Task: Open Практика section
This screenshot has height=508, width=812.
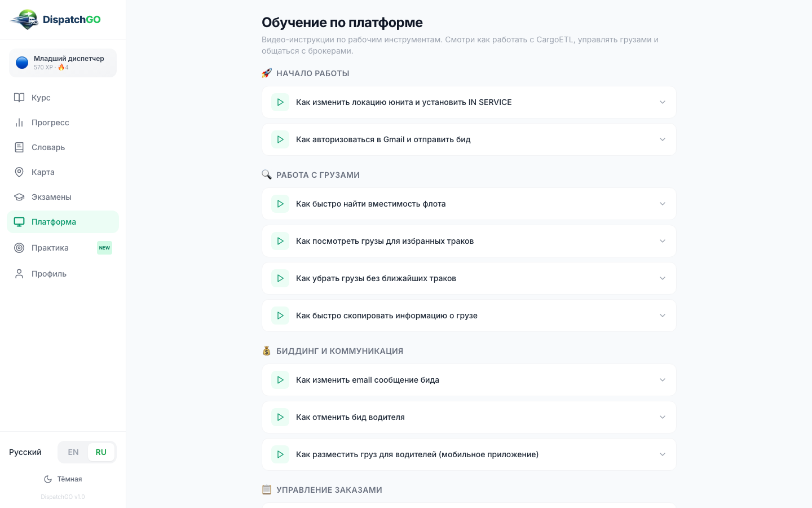Action: pyautogui.click(x=63, y=248)
